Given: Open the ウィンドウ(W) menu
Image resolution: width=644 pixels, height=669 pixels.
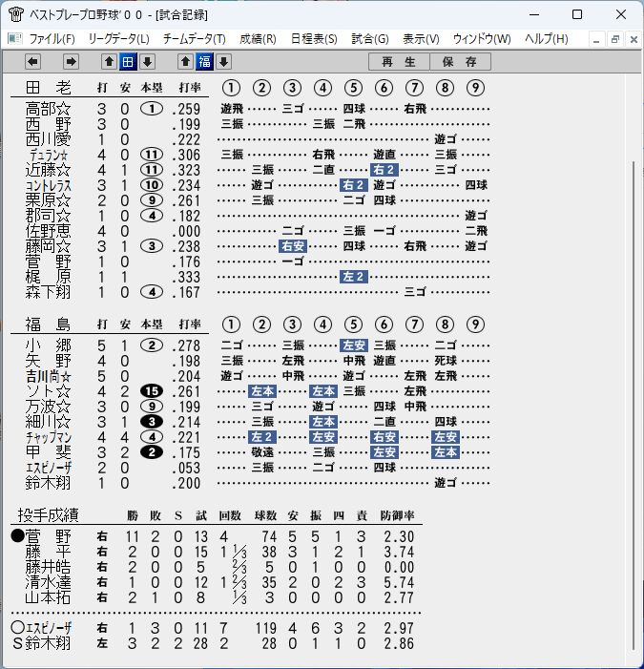Looking at the screenshot, I should [x=482, y=39].
